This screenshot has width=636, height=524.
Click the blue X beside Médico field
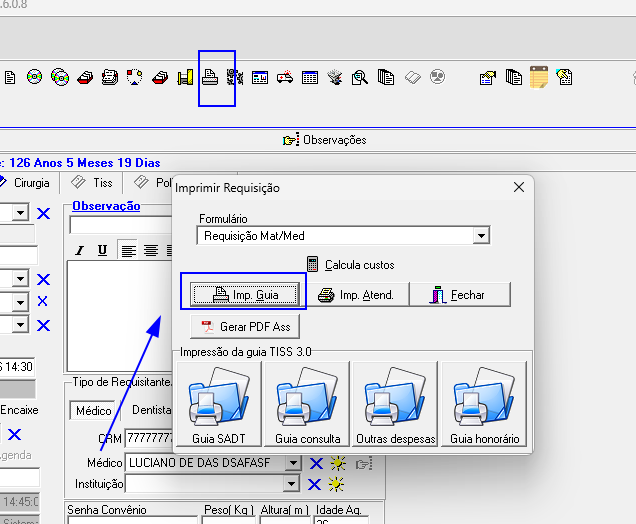[x=316, y=463]
